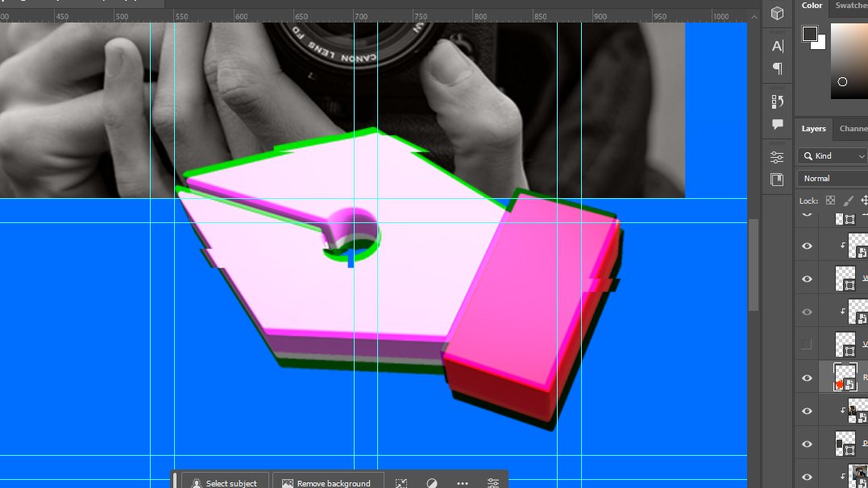Image resolution: width=868 pixels, height=488 pixels.
Task: Open the three-dots more options in taskbar
Action: pyautogui.click(x=463, y=483)
